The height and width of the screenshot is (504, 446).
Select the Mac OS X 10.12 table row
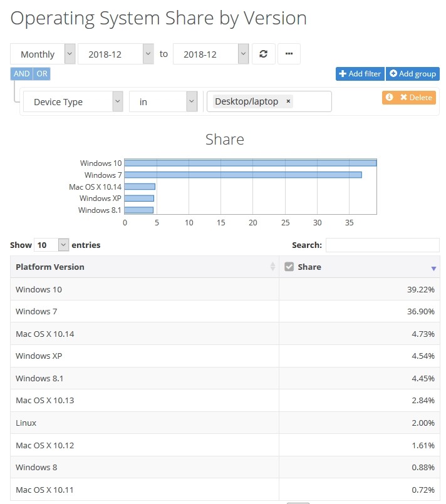[x=225, y=445]
